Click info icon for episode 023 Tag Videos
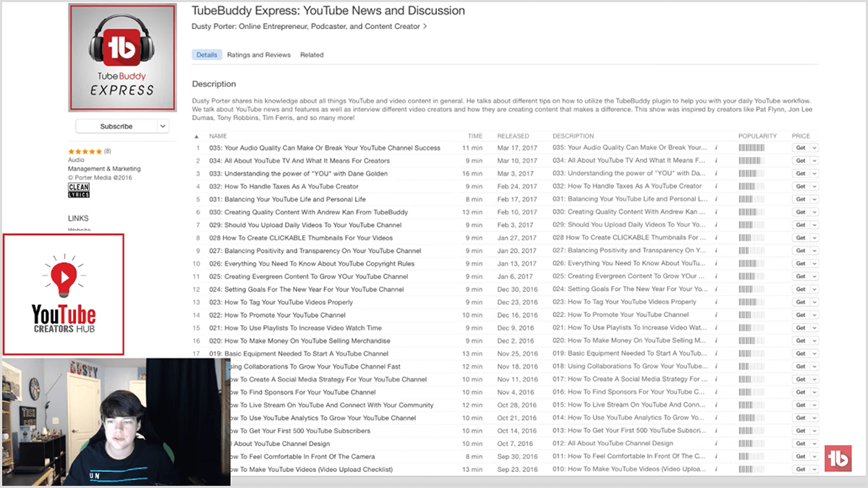This screenshot has height=488, width=868. 715,302
